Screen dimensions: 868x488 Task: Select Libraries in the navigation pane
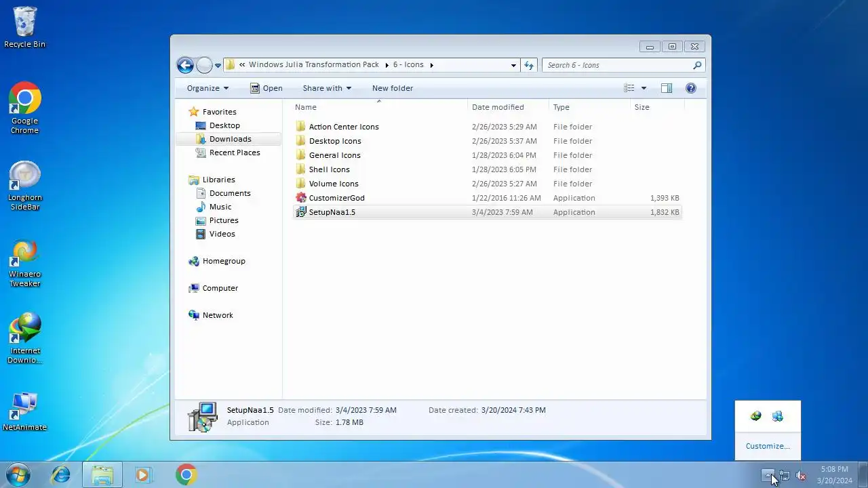[218, 180]
